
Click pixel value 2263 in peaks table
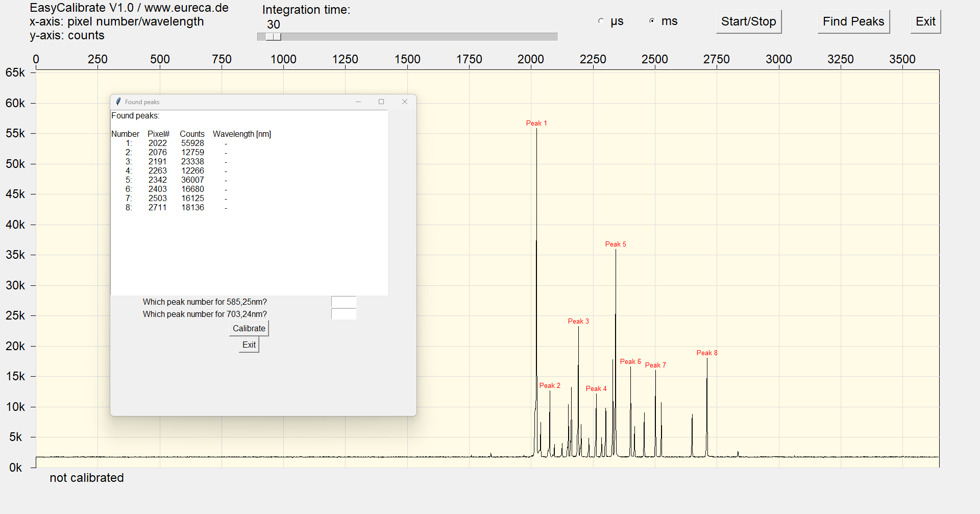click(158, 171)
